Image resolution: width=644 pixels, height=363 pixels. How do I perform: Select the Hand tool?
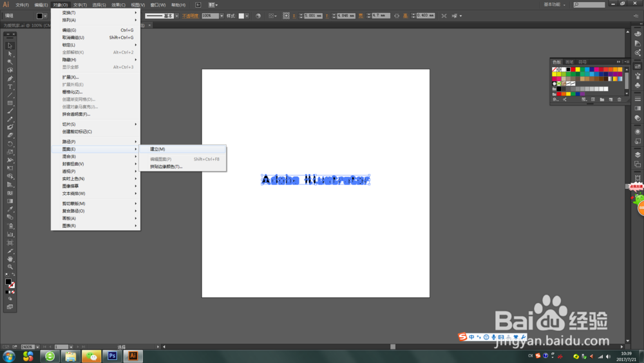click(10, 259)
